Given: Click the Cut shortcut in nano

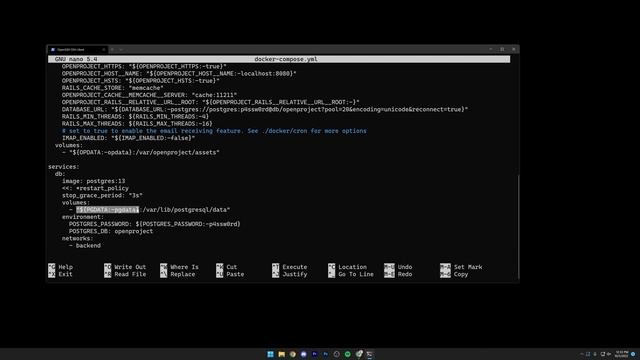Looking at the screenshot, I should [x=227, y=267].
